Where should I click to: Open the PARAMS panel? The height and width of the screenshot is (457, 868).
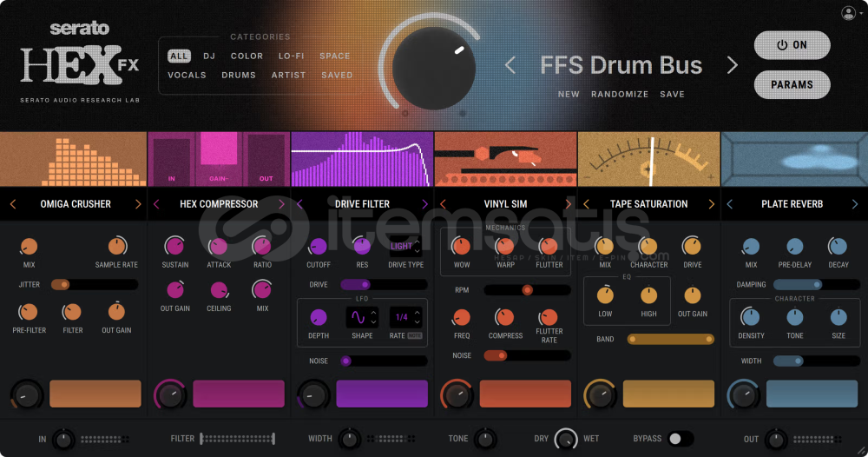point(792,84)
